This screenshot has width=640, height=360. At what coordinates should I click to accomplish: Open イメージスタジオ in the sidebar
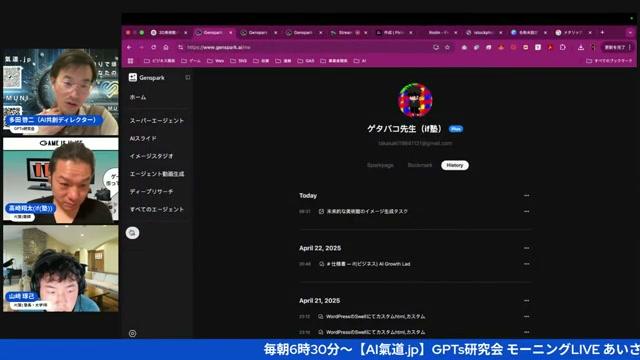(x=151, y=156)
